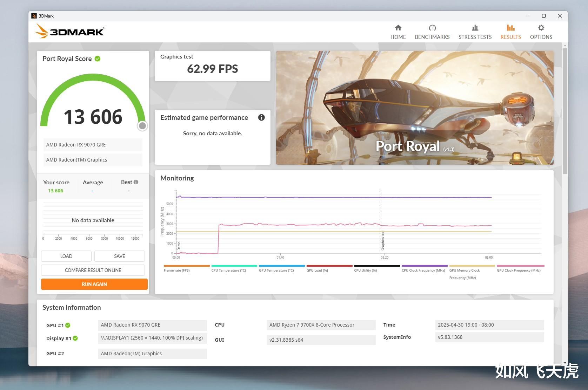Toggle the Frame rate (FPS) legend series
The image size is (588, 390).
point(187,268)
